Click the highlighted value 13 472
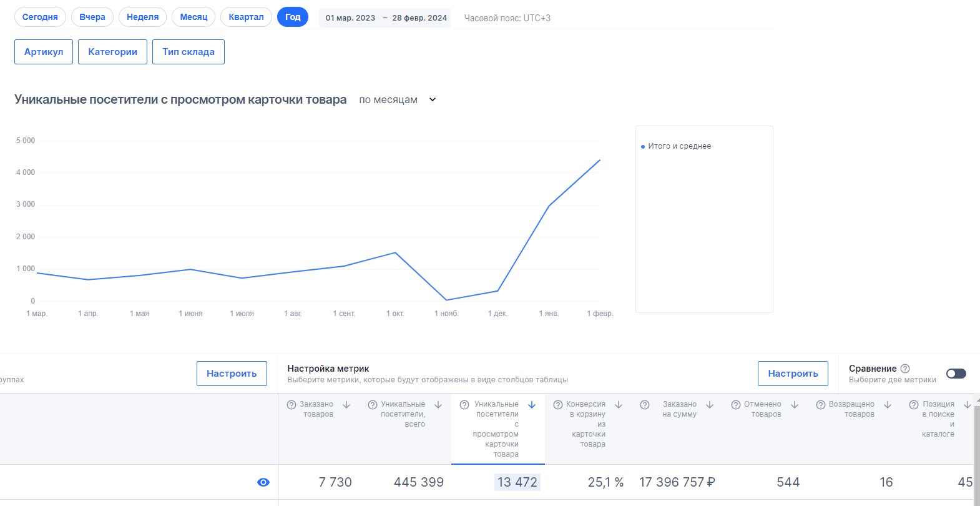 point(517,482)
